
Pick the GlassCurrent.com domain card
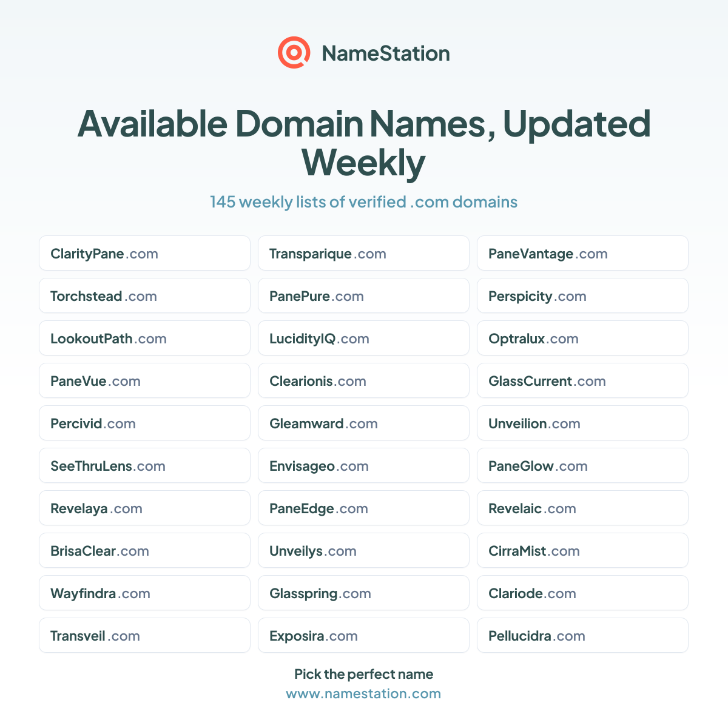582,380
